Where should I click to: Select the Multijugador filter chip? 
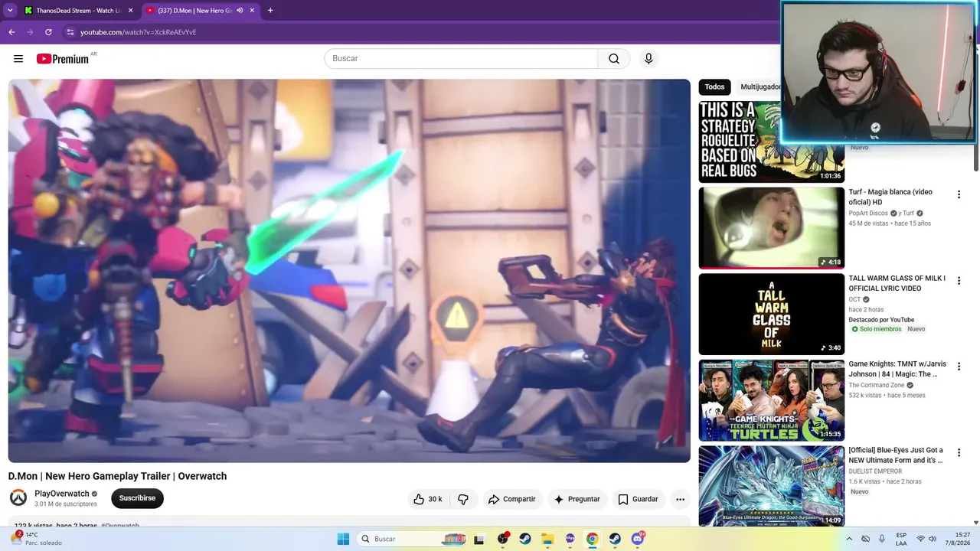coord(760,87)
